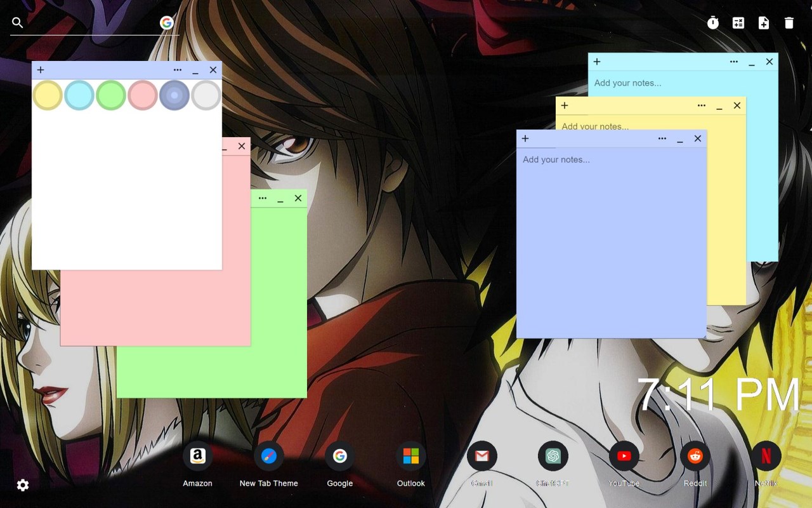
Task: Open the three-dot menu on the green note
Action: [x=263, y=198]
